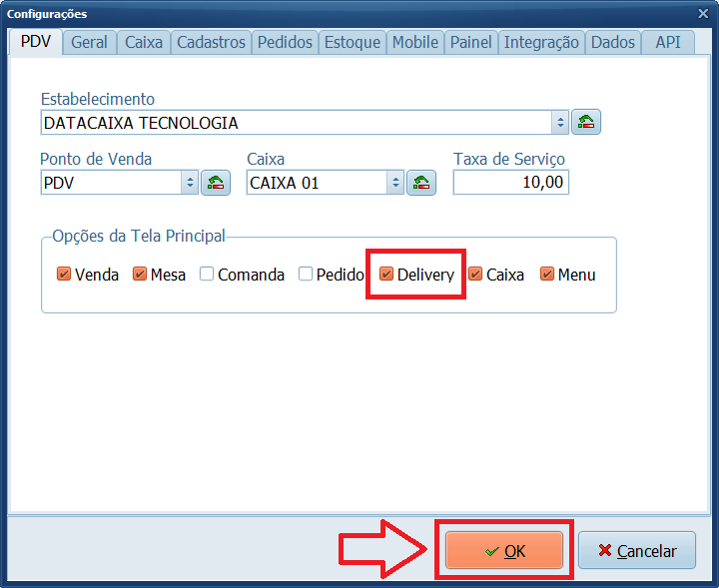Expand the Ponto de Venda dropdown arrow
This screenshot has width=719, height=588.
click(x=190, y=183)
